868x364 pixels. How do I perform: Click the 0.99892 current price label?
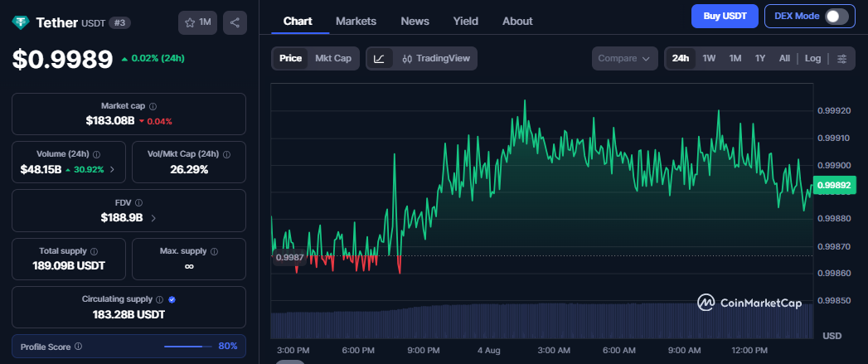point(836,185)
